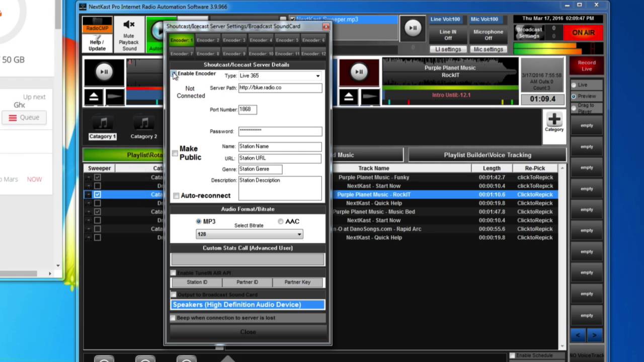This screenshot has width=644, height=362.
Task: Open Catagory 2 music folder
Action: (x=144, y=127)
